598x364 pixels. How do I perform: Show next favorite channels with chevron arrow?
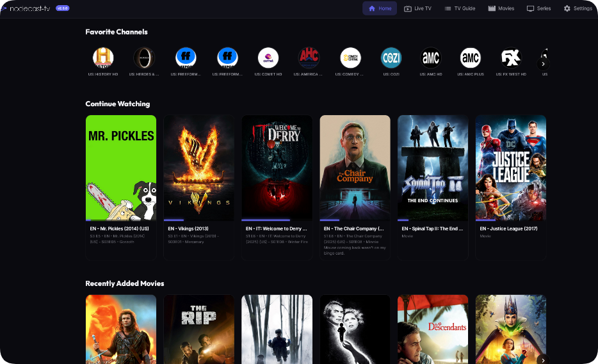pyautogui.click(x=543, y=64)
